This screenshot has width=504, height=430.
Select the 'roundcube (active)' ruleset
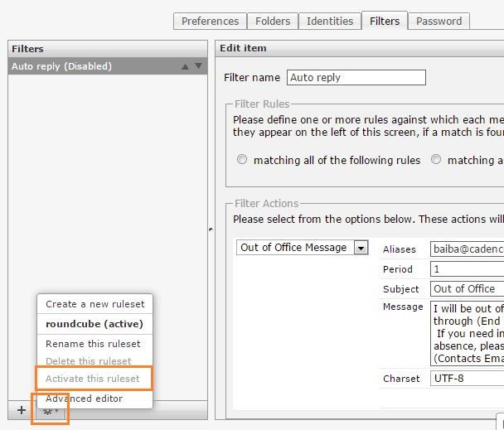[94, 324]
